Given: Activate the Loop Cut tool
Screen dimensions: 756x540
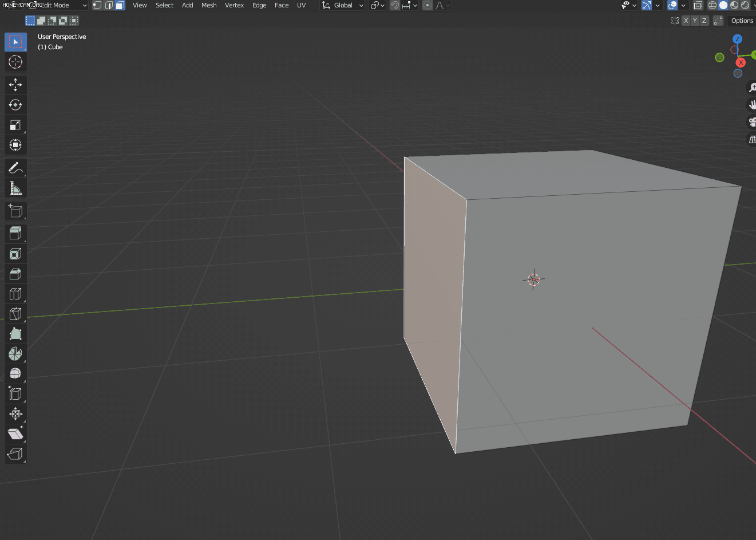Looking at the screenshot, I should click(x=15, y=294).
